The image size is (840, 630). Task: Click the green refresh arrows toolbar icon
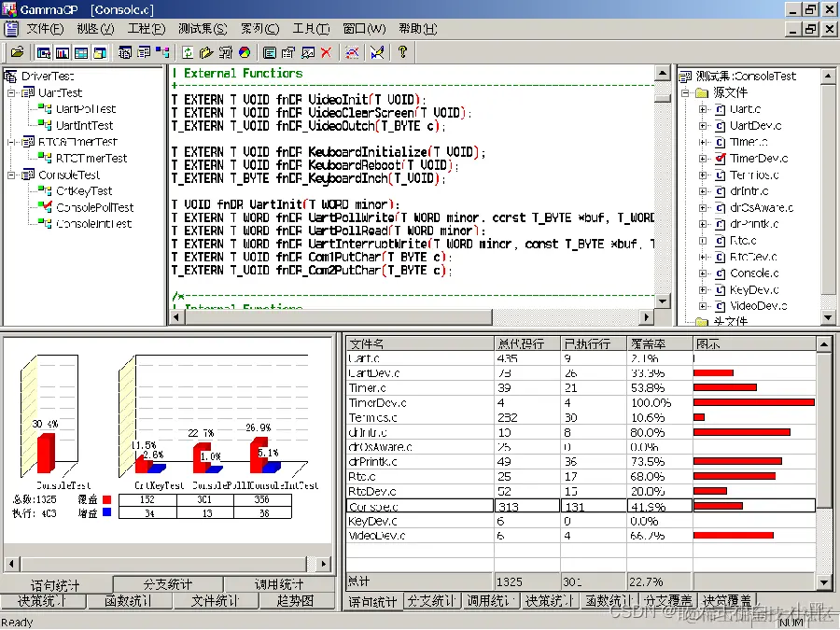click(188, 52)
